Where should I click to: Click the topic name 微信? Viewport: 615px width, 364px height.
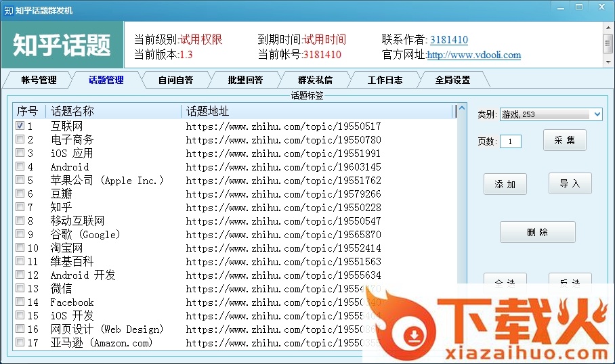(62, 289)
